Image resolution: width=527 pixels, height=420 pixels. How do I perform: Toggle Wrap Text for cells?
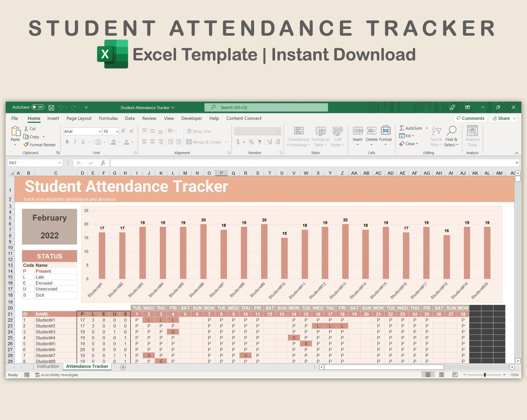199,131
